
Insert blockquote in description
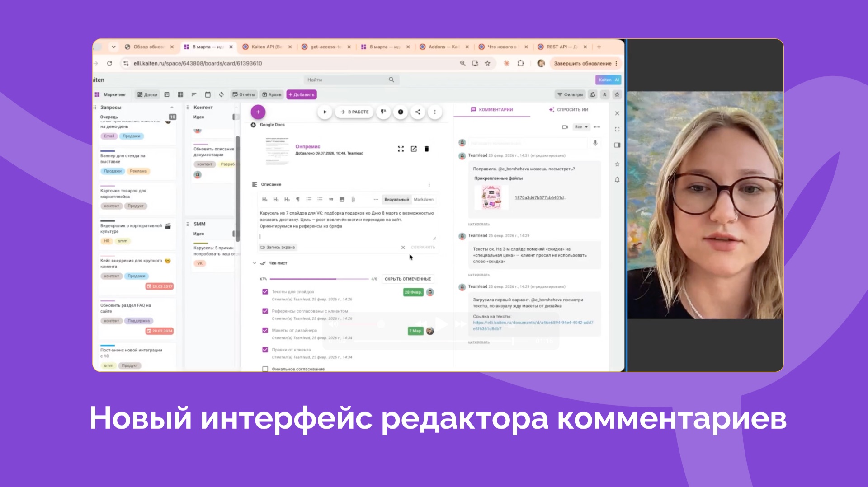pyautogui.click(x=331, y=199)
